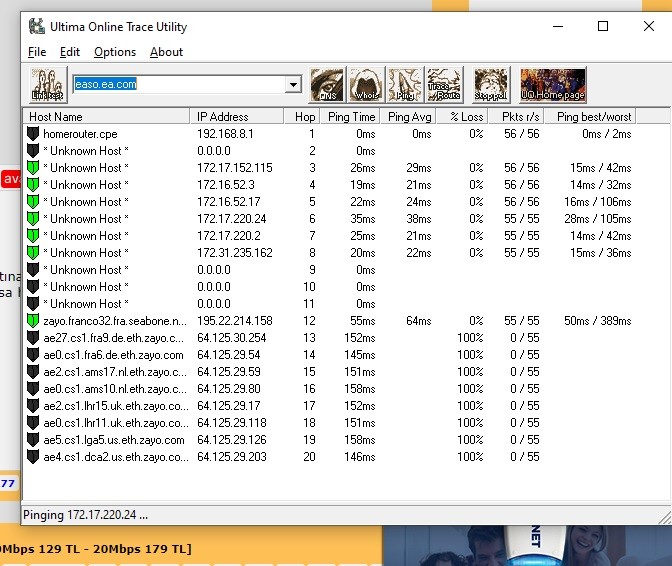Click the Pkts r/s column header
The image size is (672, 566).
click(x=516, y=117)
